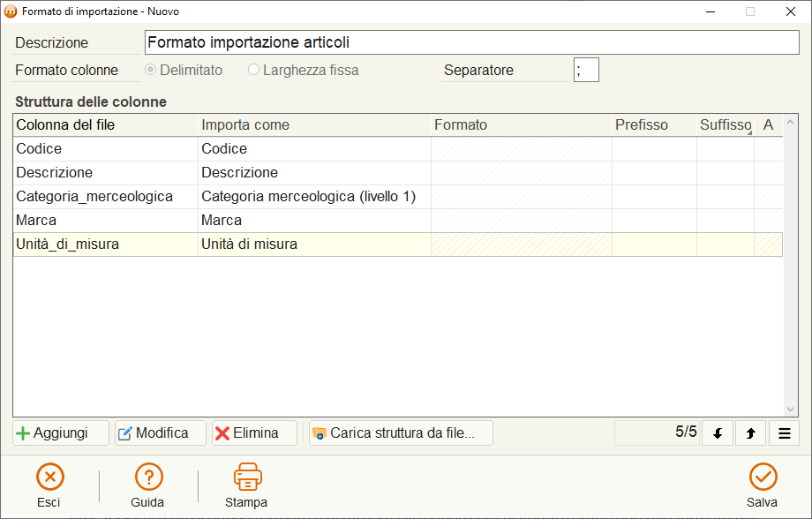Open the Guida help icon
This screenshot has height=519, width=812.
pyautogui.click(x=148, y=477)
